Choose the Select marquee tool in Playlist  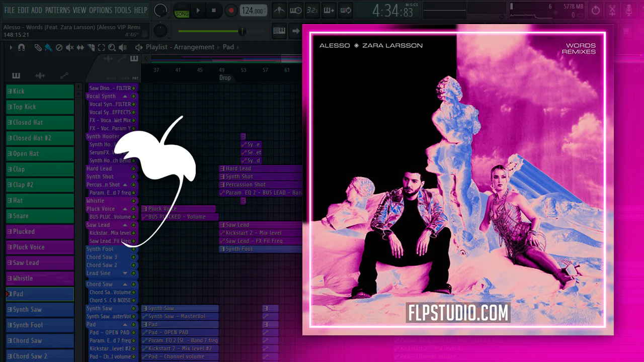(x=102, y=47)
